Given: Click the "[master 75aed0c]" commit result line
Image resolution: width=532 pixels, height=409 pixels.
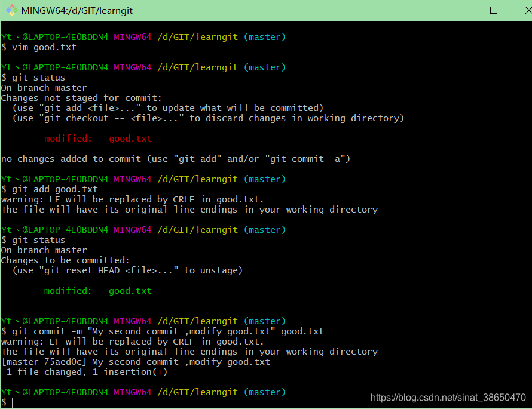Looking at the screenshot, I should coord(136,362).
